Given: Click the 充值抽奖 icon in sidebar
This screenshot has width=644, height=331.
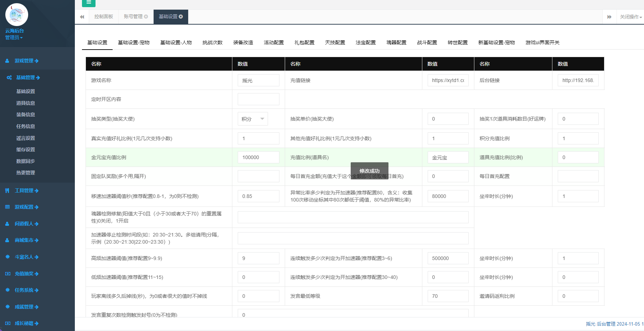Looking at the screenshot, I should (x=7, y=274).
